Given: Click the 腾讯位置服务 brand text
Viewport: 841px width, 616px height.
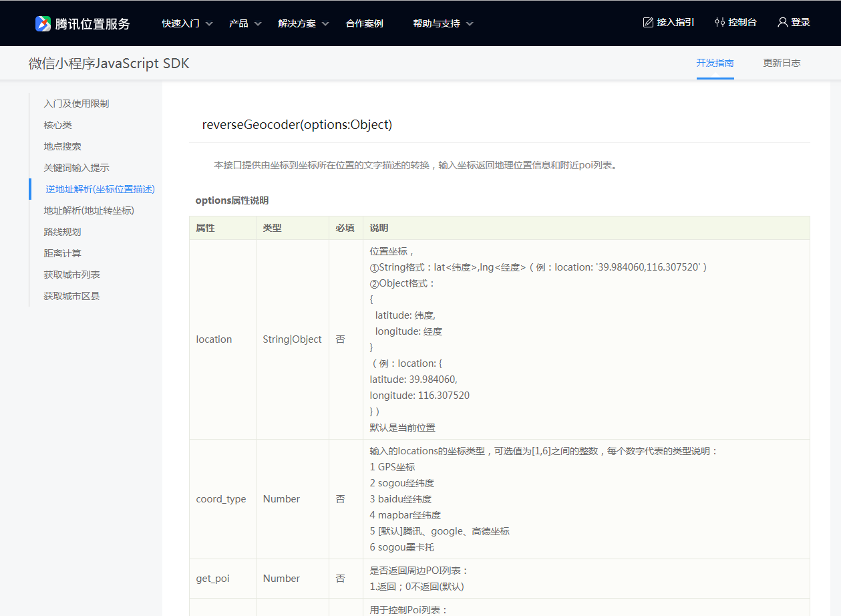Looking at the screenshot, I should (92, 24).
